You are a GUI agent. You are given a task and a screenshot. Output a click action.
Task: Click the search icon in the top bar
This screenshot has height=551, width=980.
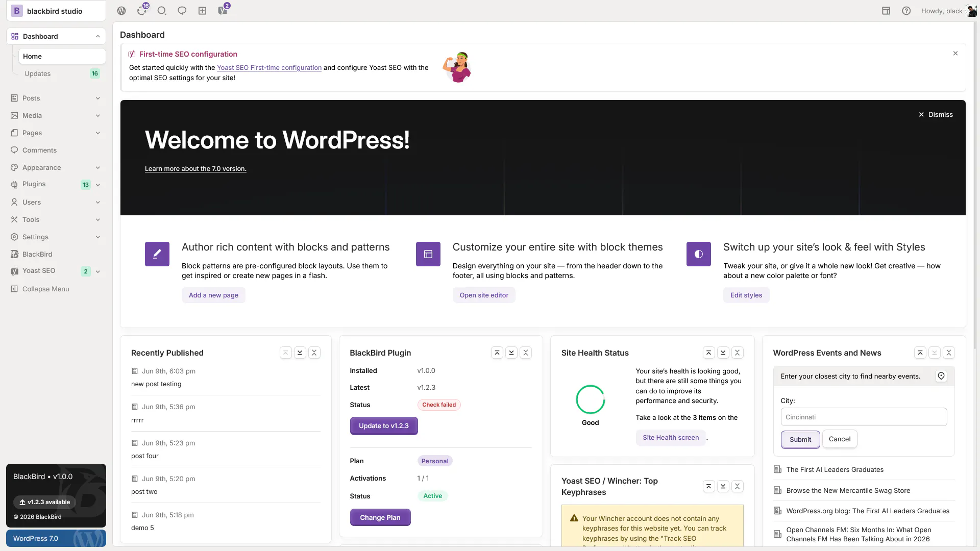tap(162, 11)
